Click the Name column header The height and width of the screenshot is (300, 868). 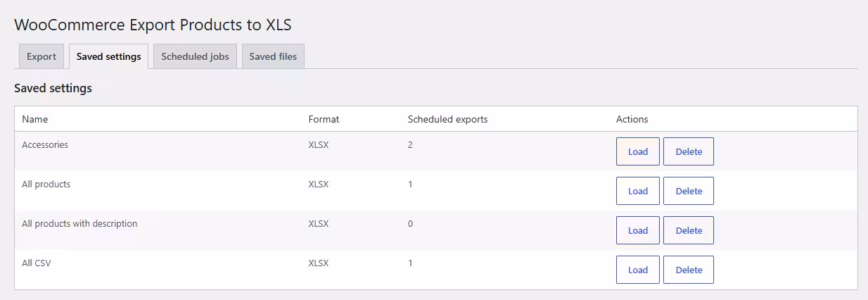tap(35, 119)
